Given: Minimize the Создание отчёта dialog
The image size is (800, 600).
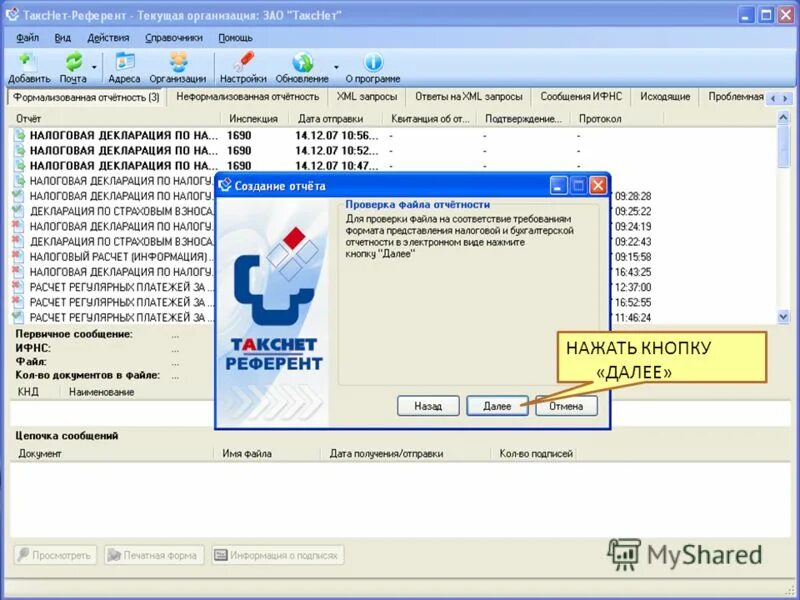Looking at the screenshot, I should coord(559,186).
